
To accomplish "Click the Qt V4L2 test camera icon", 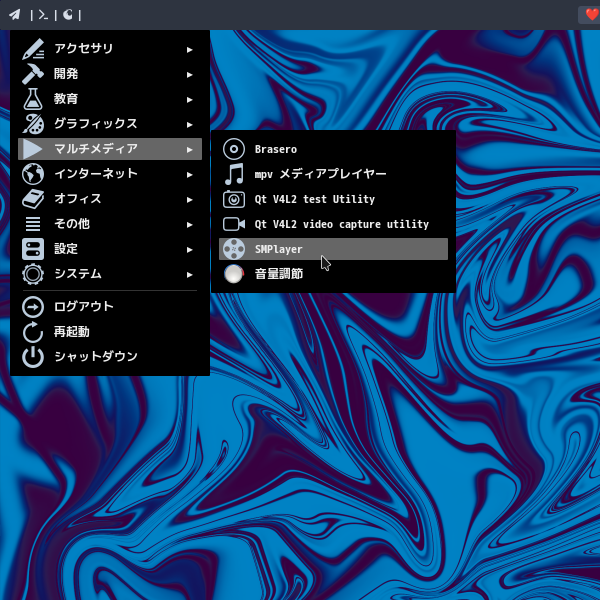I will [234, 199].
